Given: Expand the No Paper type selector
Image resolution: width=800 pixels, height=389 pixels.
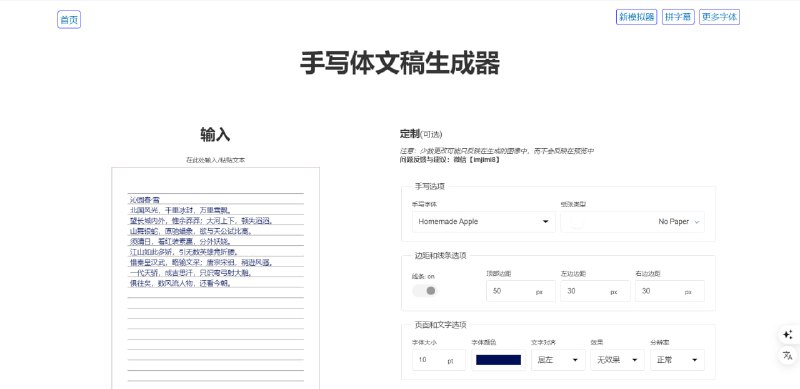Looking at the screenshot, I should coord(633,222).
